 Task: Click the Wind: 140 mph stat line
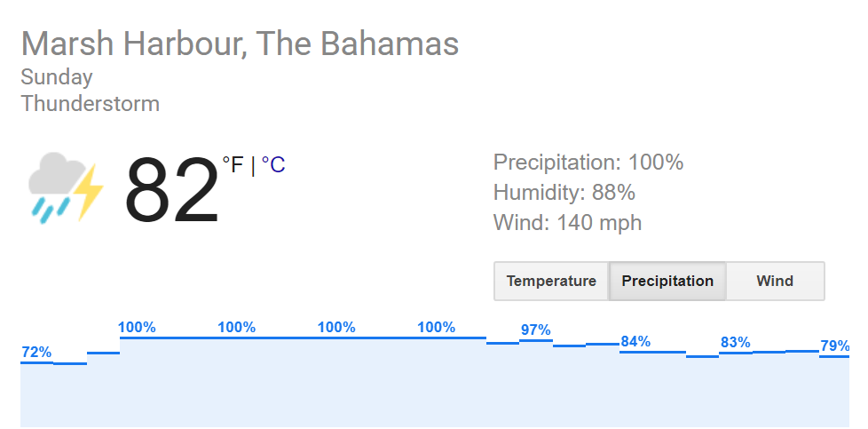[567, 223]
